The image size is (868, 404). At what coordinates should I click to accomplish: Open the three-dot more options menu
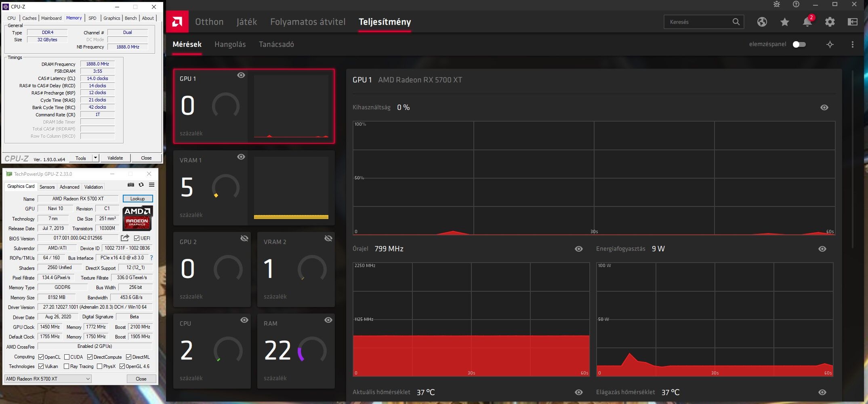pyautogui.click(x=852, y=44)
